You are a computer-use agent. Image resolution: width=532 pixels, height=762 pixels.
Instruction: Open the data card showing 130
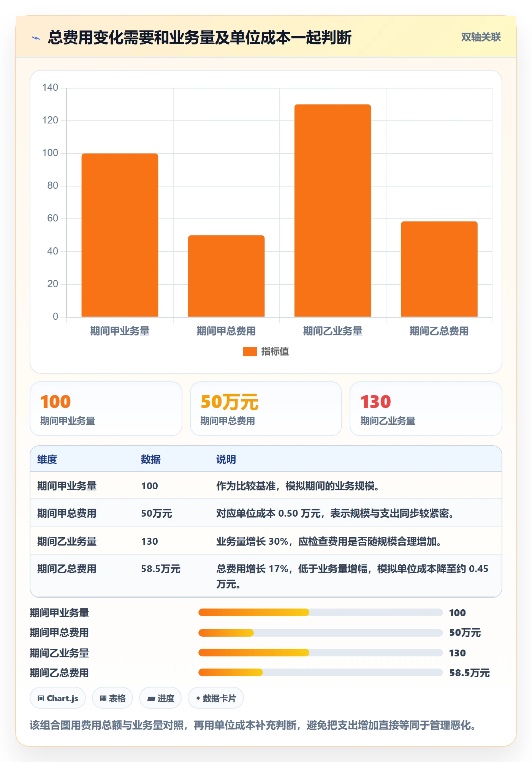pyautogui.click(x=426, y=409)
